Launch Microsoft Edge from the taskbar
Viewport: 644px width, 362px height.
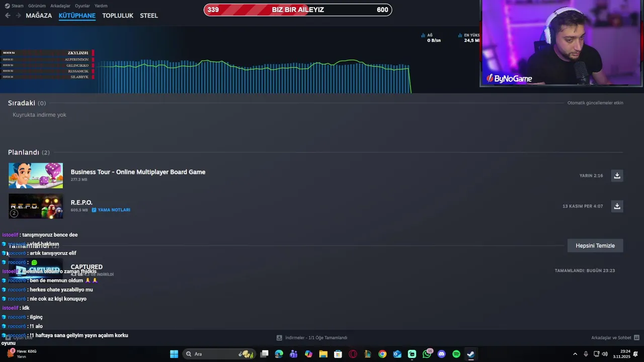click(279, 354)
